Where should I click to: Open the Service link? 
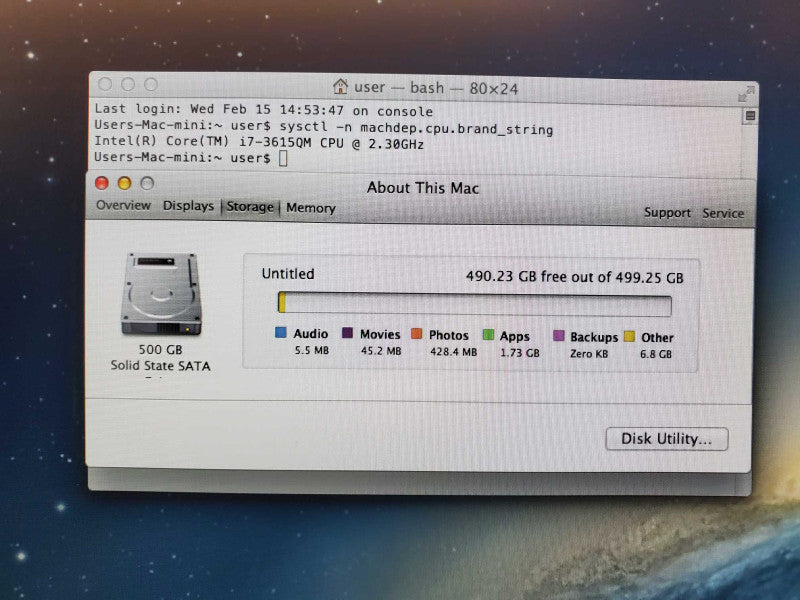coord(723,213)
